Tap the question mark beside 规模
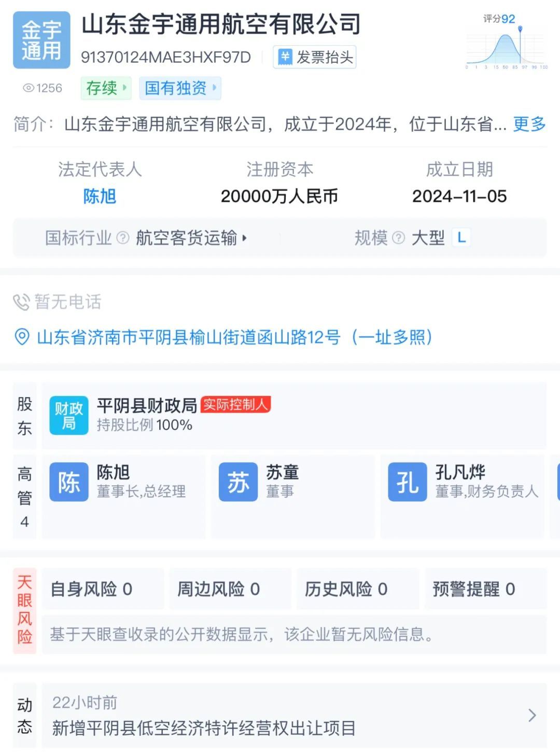The height and width of the screenshot is (752, 560). pyautogui.click(x=398, y=238)
